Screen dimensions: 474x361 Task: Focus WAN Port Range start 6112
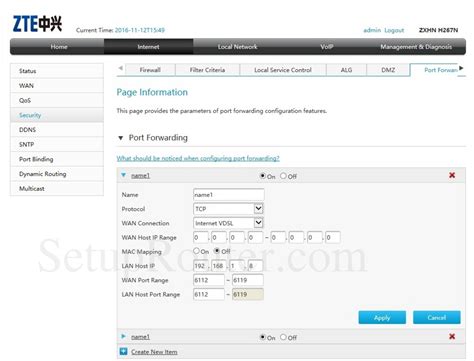[209, 280]
